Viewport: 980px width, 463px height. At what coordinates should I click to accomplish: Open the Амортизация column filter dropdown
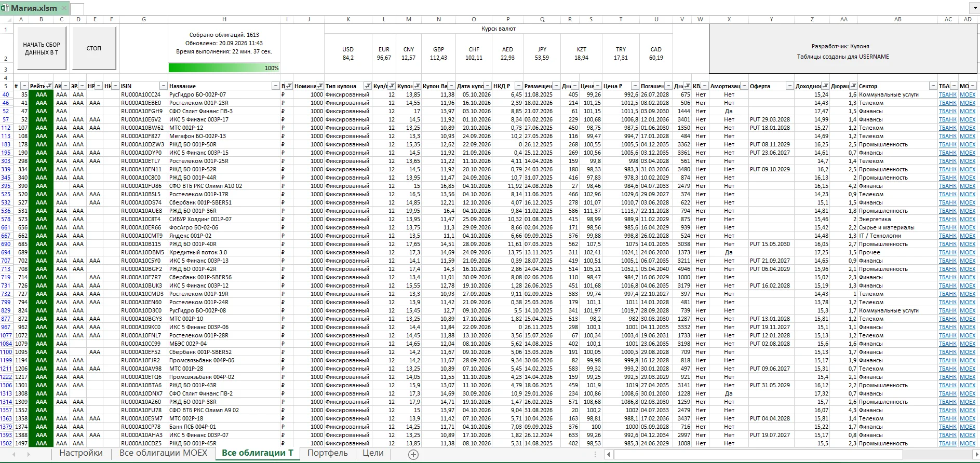[x=744, y=86]
